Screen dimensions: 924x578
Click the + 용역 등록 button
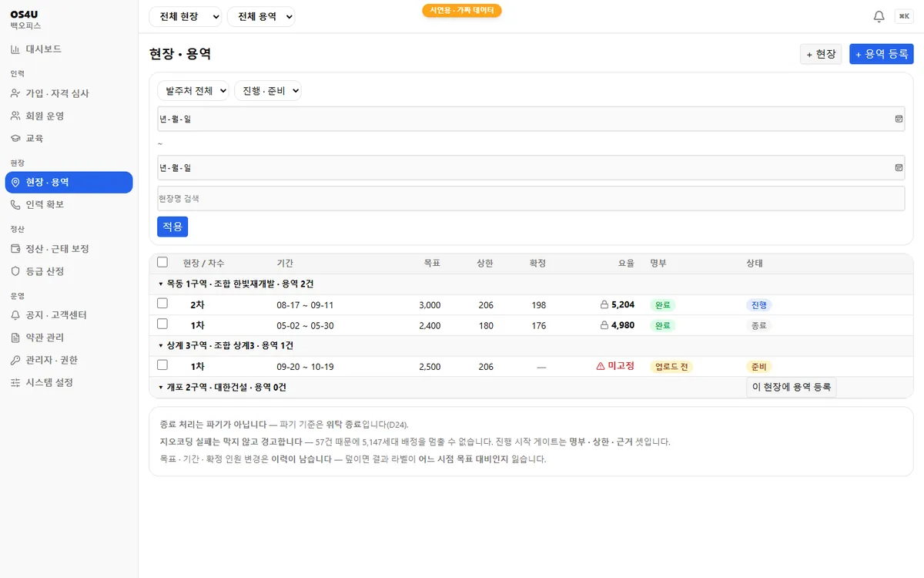tap(882, 54)
